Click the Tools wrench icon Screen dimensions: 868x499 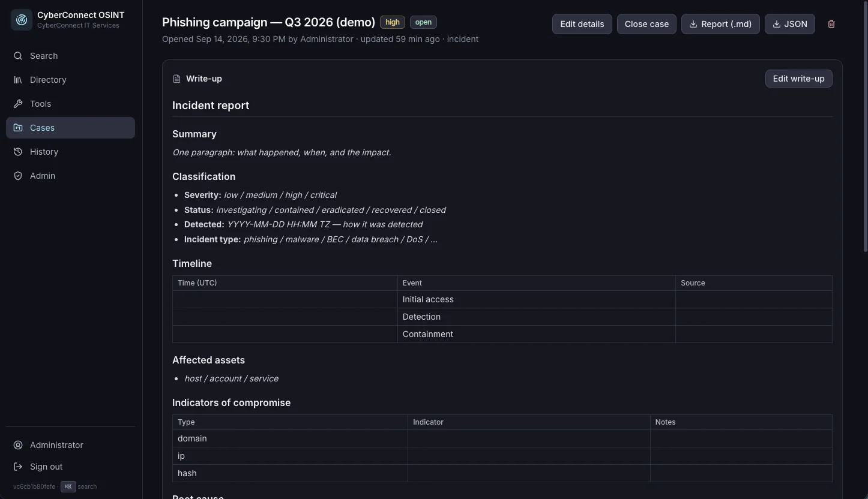click(x=18, y=104)
